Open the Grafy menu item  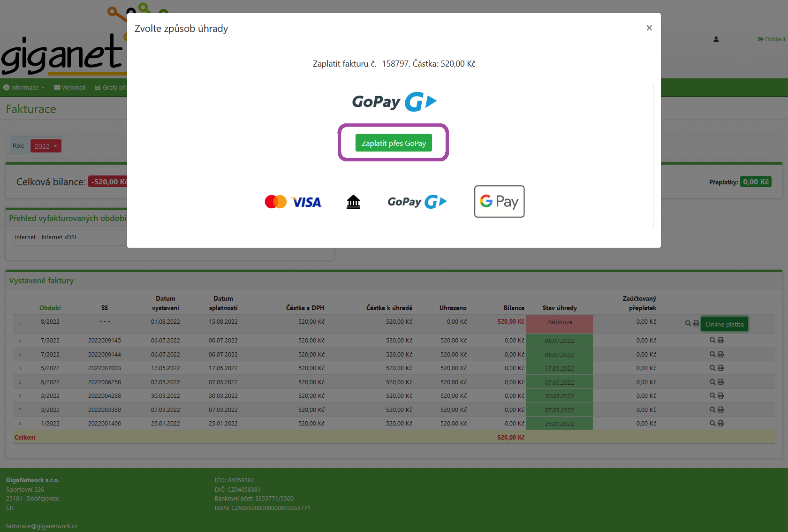pos(111,87)
